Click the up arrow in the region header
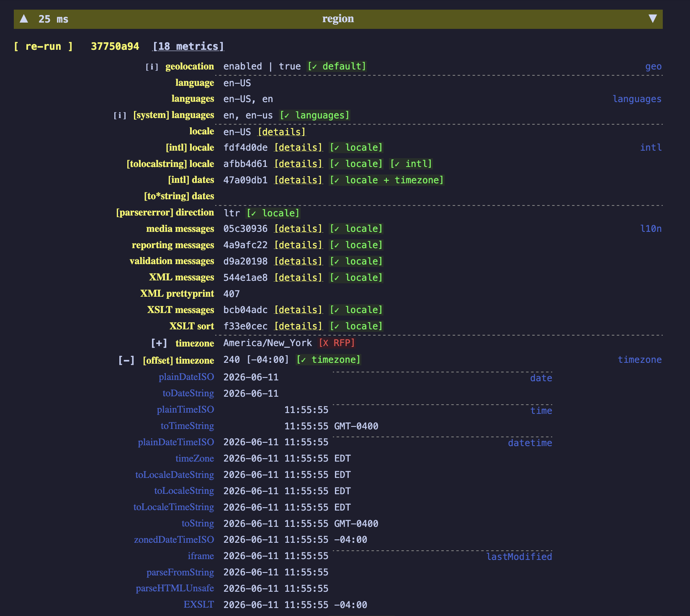 [24, 19]
